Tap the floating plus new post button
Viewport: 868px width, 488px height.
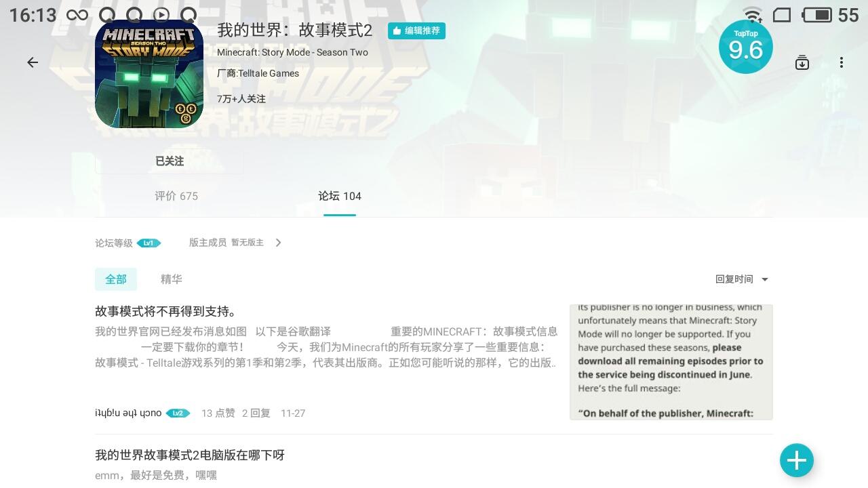(x=797, y=461)
